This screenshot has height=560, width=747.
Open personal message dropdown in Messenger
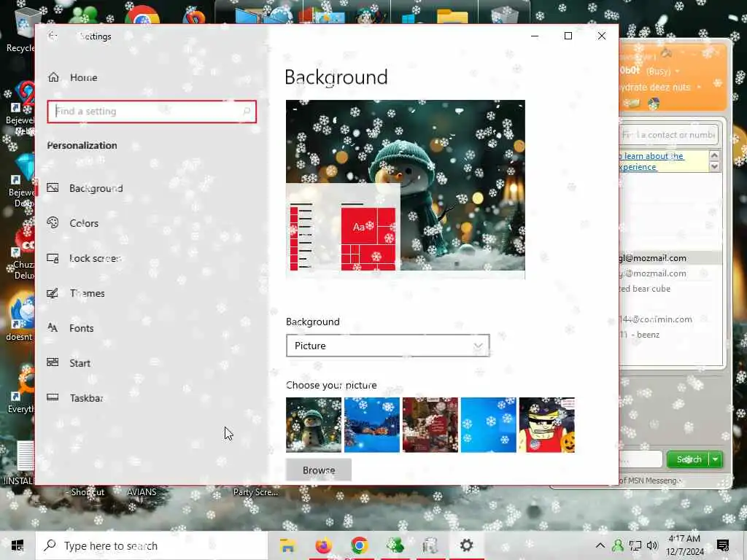[x=700, y=87]
